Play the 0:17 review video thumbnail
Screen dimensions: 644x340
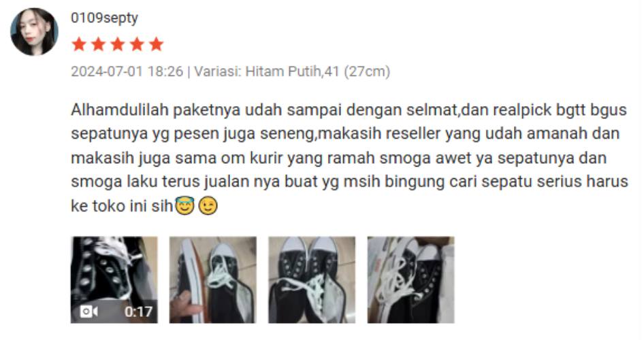tap(114, 279)
